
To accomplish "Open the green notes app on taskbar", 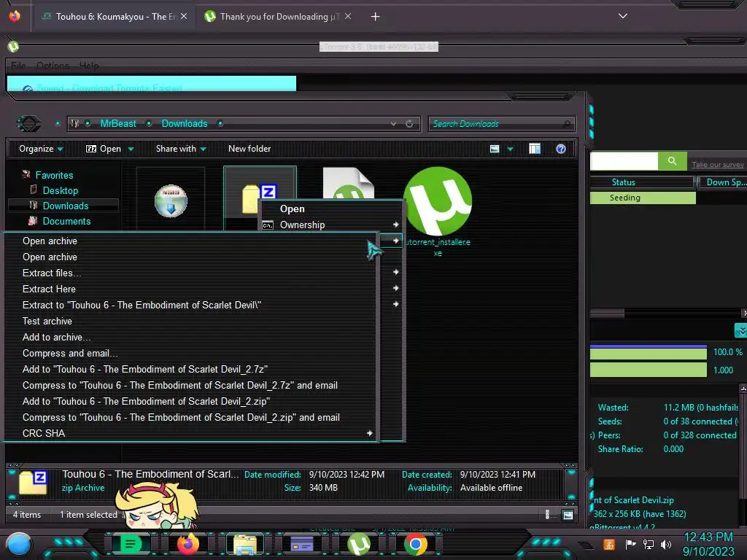I will (x=130, y=544).
